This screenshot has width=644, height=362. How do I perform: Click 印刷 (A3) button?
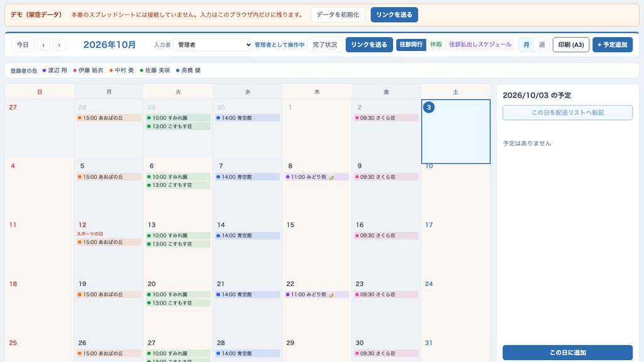[x=571, y=45]
